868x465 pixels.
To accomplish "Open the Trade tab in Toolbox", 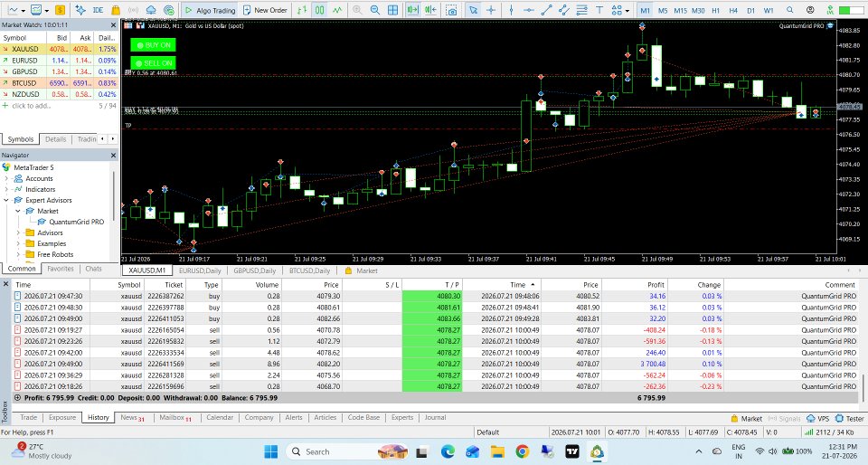I will tap(29, 417).
